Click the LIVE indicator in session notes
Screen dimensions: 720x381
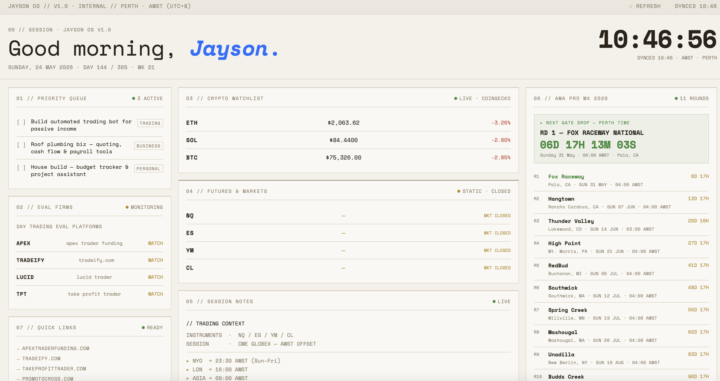coord(501,302)
